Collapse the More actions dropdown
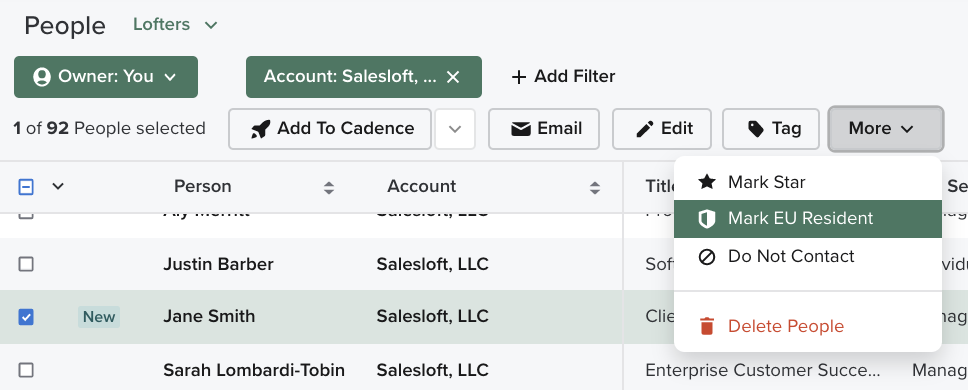This screenshot has height=390, width=968. (886, 128)
